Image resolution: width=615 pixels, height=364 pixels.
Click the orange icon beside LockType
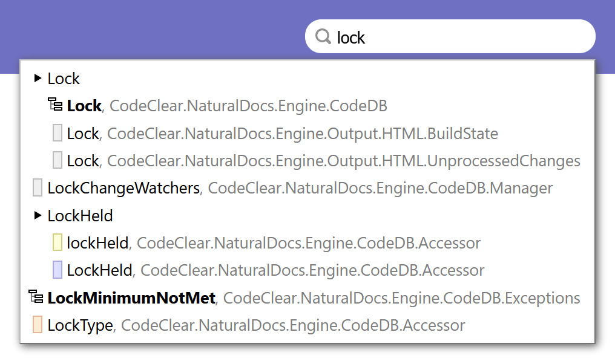(x=38, y=325)
